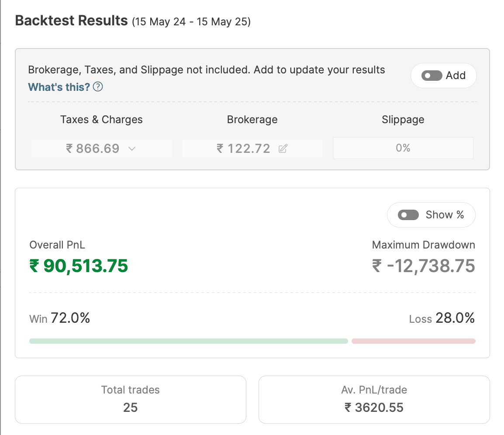Enable the Show % toggle
The height and width of the screenshot is (435, 504).
[x=408, y=215]
